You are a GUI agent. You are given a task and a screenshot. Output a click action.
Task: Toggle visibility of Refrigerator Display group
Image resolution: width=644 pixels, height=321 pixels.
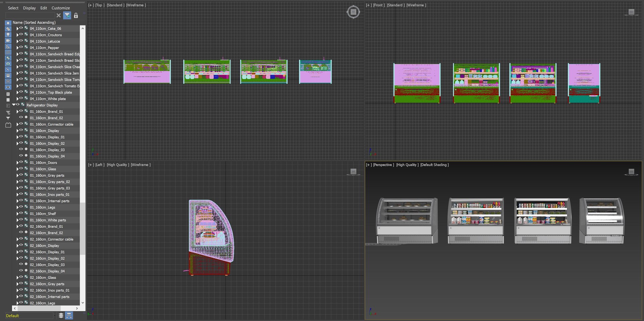coord(18,105)
